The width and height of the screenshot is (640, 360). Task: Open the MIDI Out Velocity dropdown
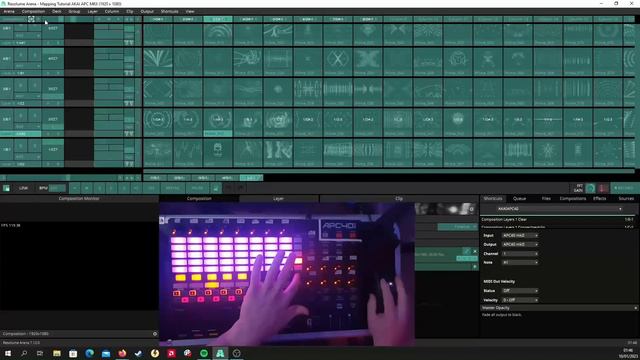[520, 300]
